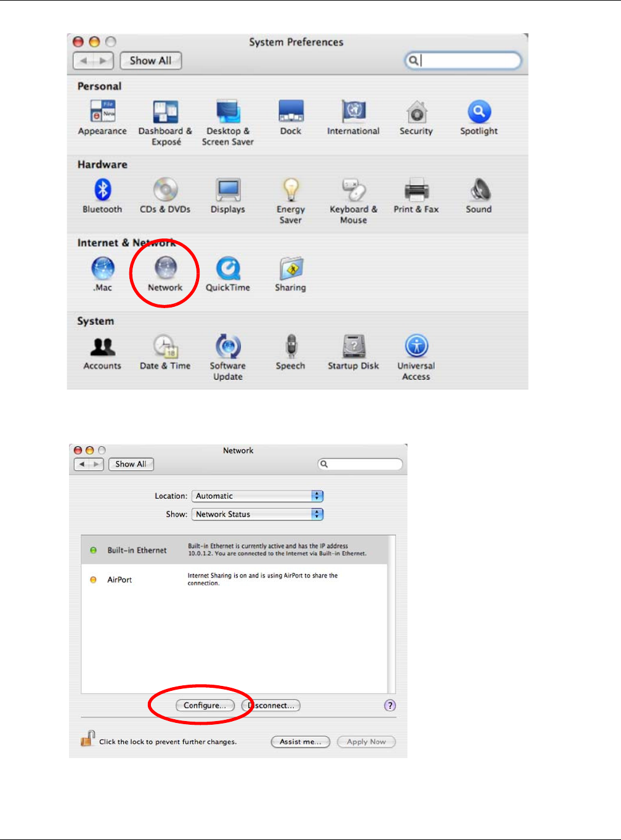
Task: Click the Assist me... button
Action: [301, 742]
